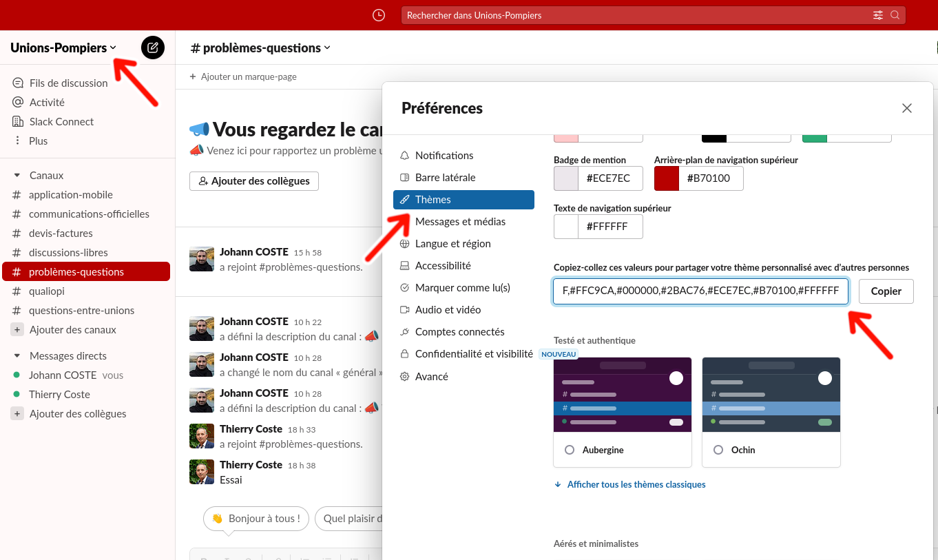The width and height of the screenshot is (938, 560).
Task: Click the magnifier icon in search bar
Action: [895, 15]
